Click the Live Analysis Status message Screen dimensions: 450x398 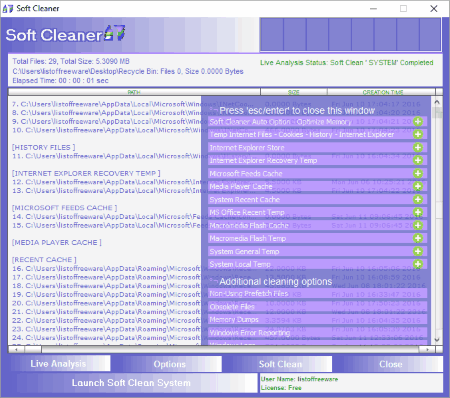tap(347, 63)
